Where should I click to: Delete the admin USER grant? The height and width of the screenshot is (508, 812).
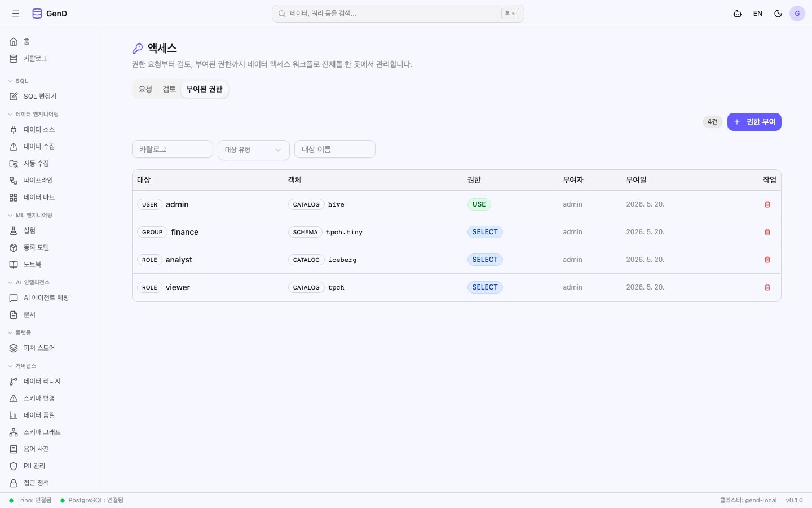[x=767, y=204]
